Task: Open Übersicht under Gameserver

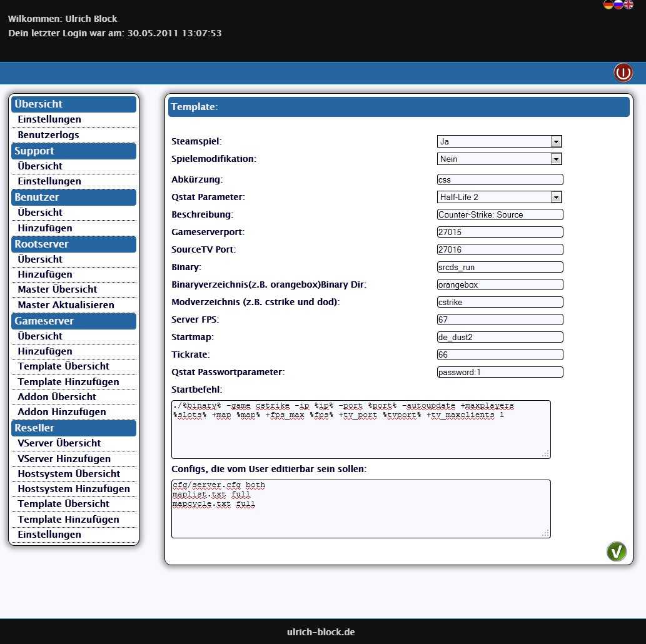Action: tap(40, 336)
